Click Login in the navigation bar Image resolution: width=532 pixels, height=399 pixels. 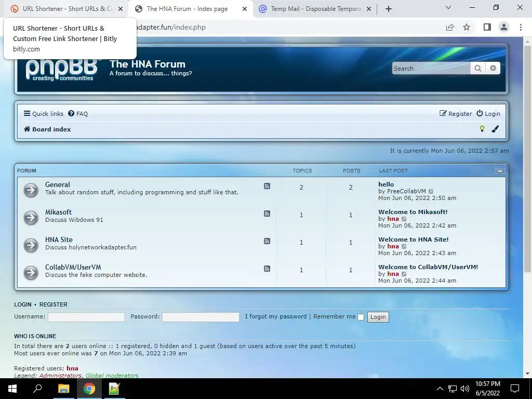[x=488, y=114]
